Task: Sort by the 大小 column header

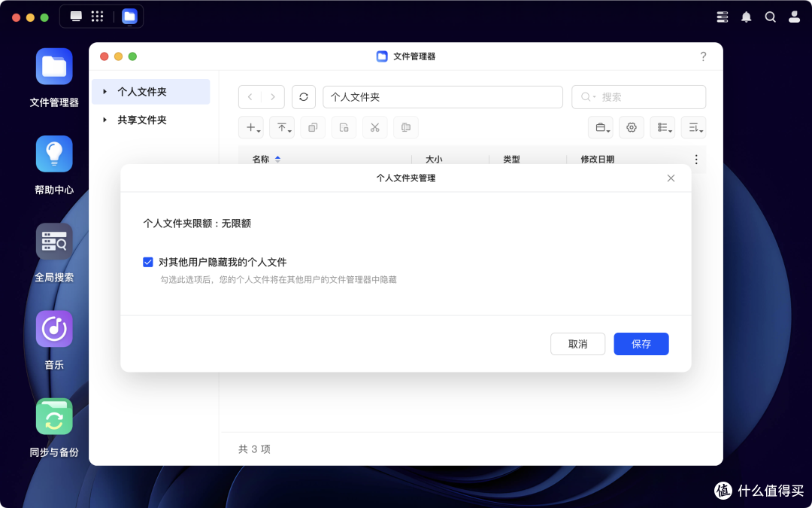Action: click(434, 159)
